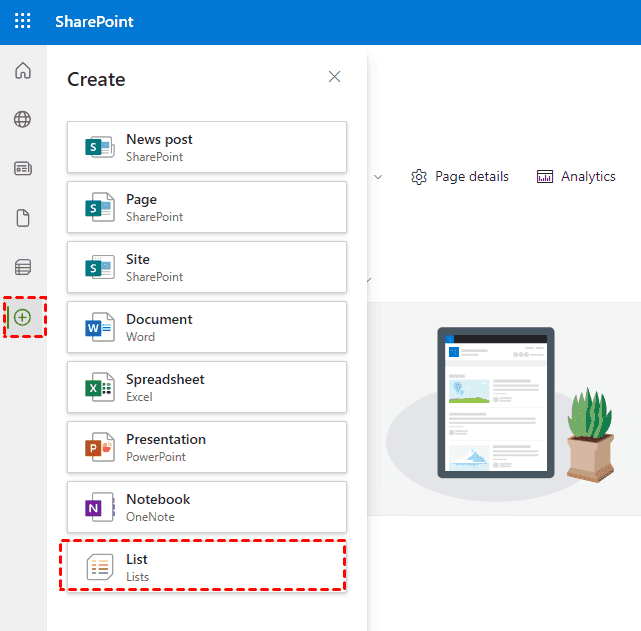641x631 pixels.
Task: Click the SharePoint title in header
Action: (x=94, y=22)
